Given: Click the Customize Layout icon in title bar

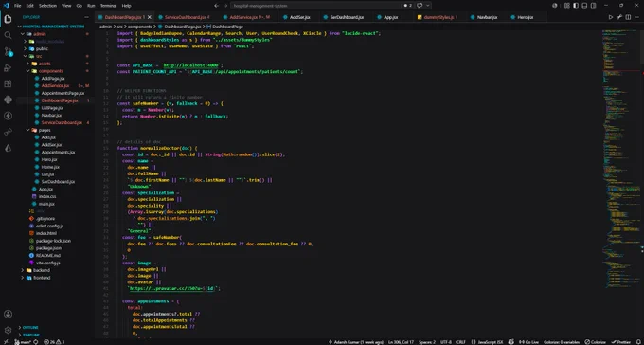Looking at the screenshot, I should click(x=566, y=6).
